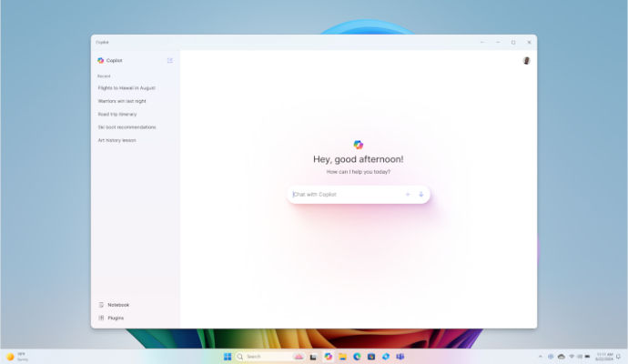Launch Microsoft Edge from the taskbar

pos(357,357)
